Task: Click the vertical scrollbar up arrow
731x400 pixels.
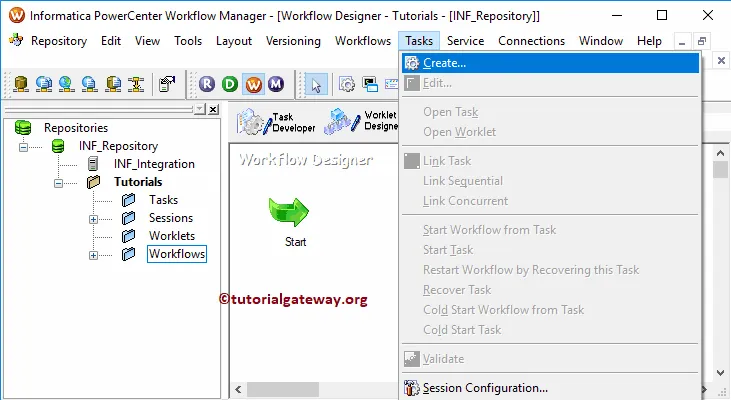Action: pos(720,153)
